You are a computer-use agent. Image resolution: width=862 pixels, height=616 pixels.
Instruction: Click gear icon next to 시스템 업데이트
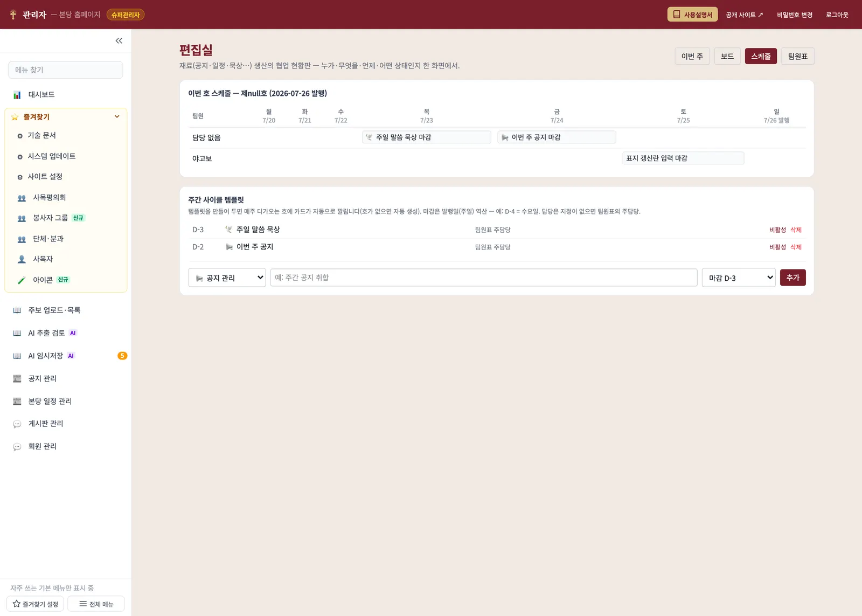pyautogui.click(x=20, y=157)
